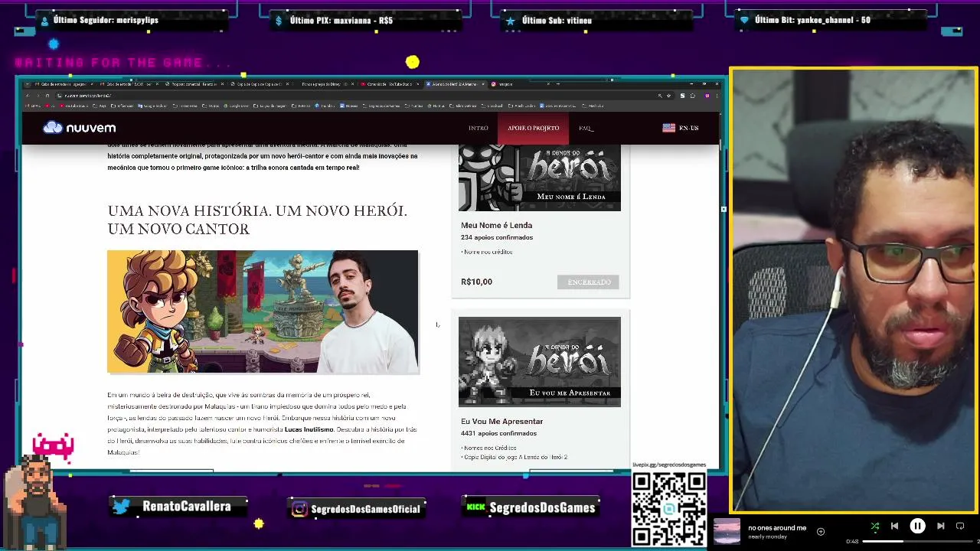Screen dimensions: 980x551
Task: Click the pink space invader icon
Action: coord(53,446)
